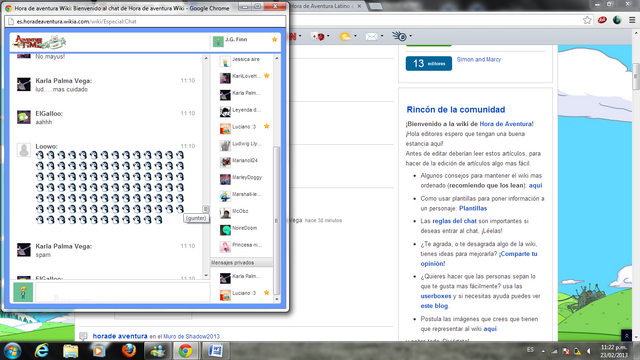Expand the mail envelope toolbar dropdown
The image size is (640, 360).
tap(382, 36)
